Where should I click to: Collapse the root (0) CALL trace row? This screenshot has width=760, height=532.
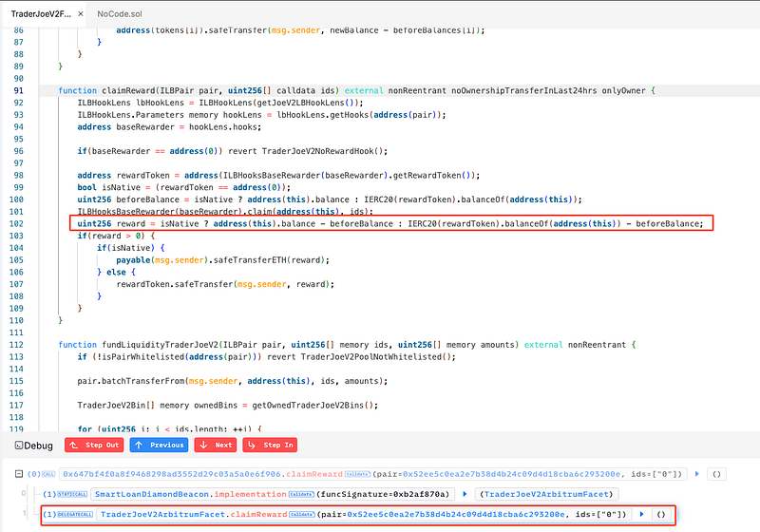pos(8,474)
